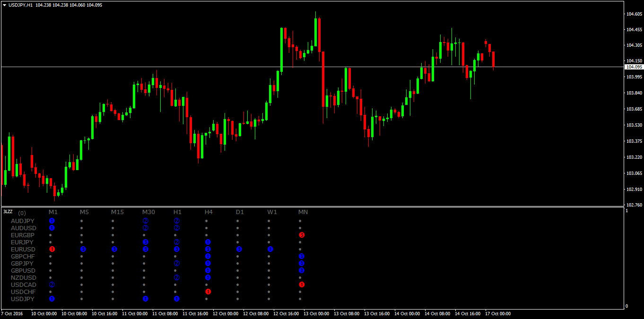Click the AUDJPY M1 blue signal marker

point(52,221)
